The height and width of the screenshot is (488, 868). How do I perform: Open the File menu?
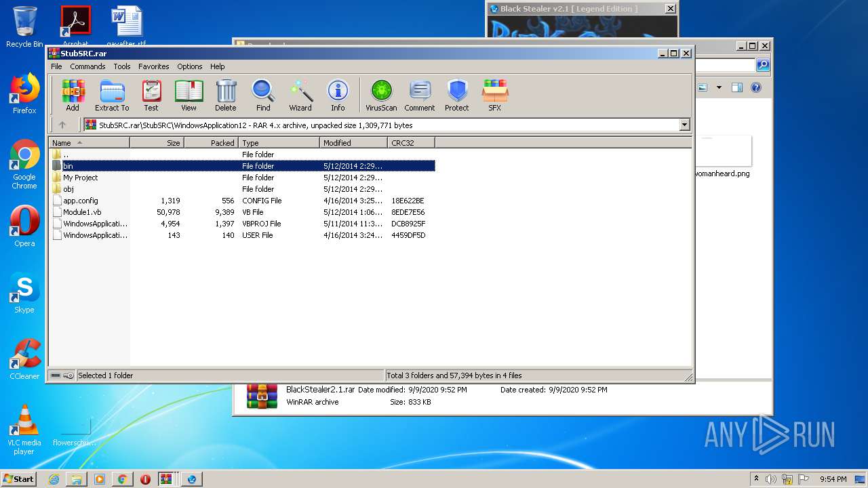(x=56, y=66)
